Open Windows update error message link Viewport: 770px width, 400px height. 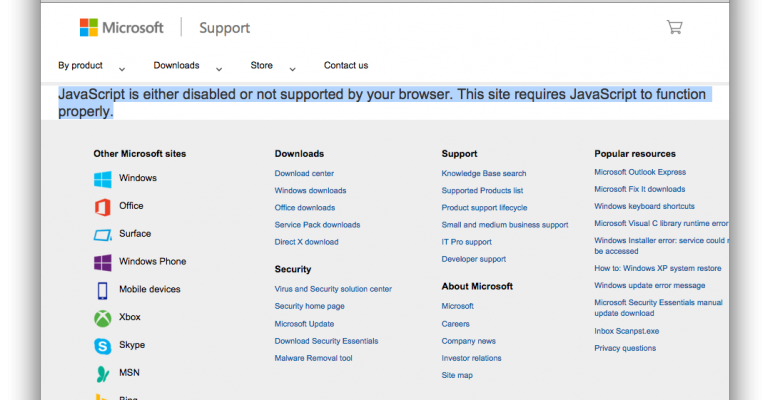pos(650,286)
